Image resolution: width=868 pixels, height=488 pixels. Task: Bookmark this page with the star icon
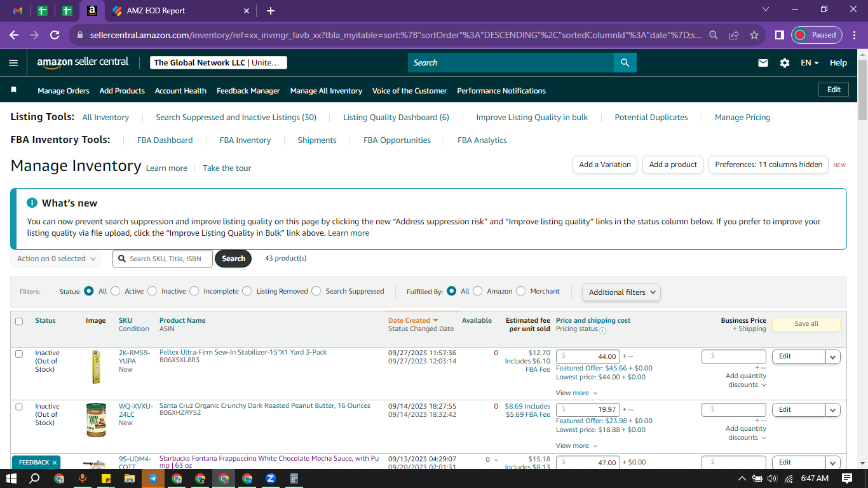tap(754, 35)
